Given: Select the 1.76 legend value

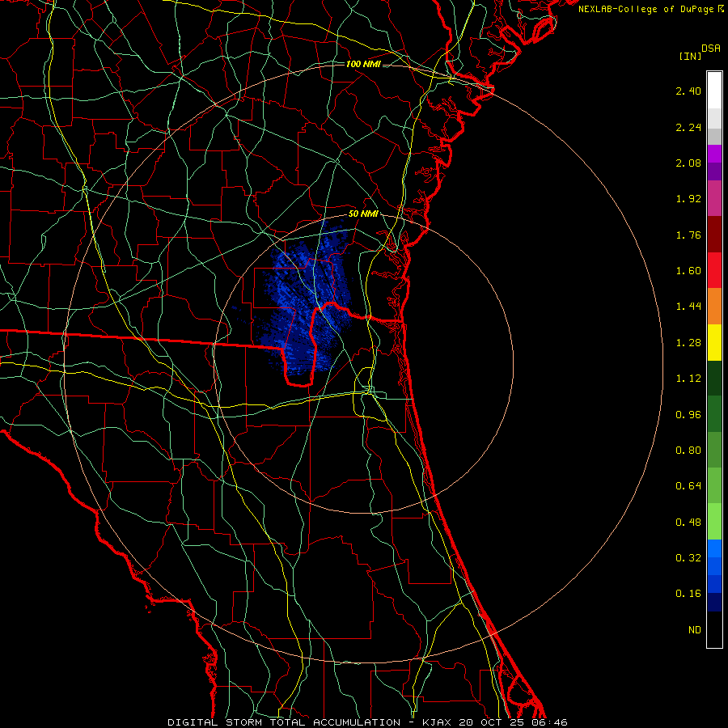Looking at the screenshot, I should pos(688,235).
